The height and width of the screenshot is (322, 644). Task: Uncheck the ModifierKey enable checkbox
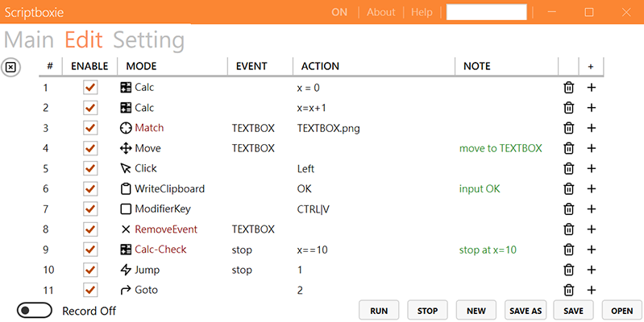coord(90,208)
